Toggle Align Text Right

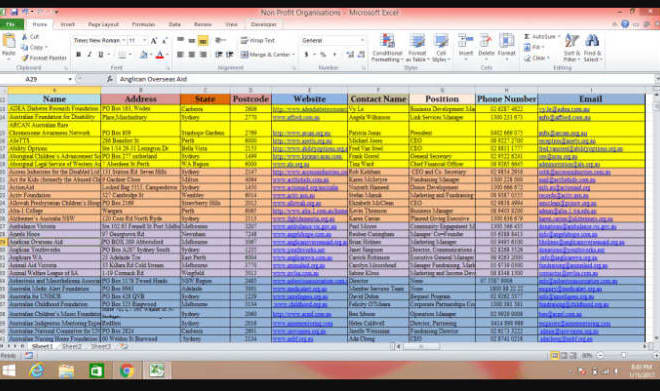pyautogui.click(x=203, y=55)
